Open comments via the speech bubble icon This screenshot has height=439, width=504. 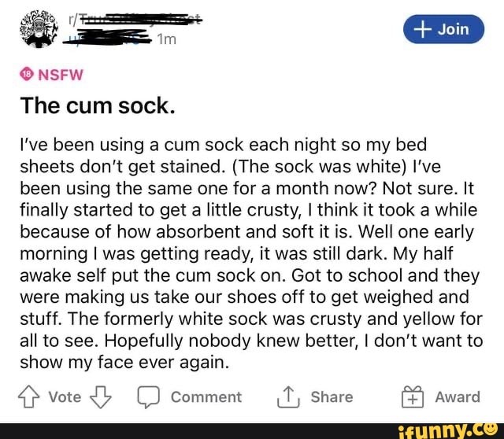(149, 397)
